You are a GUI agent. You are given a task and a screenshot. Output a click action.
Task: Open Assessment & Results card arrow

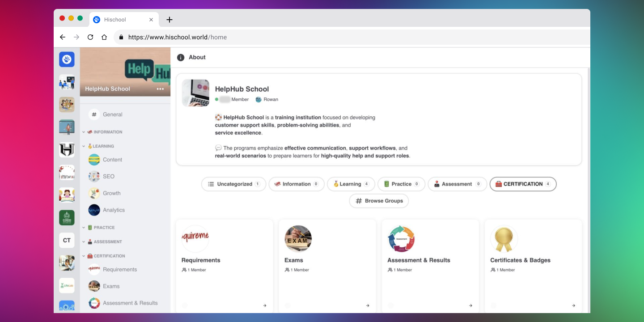pyautogui.click(x=470, y=305)
